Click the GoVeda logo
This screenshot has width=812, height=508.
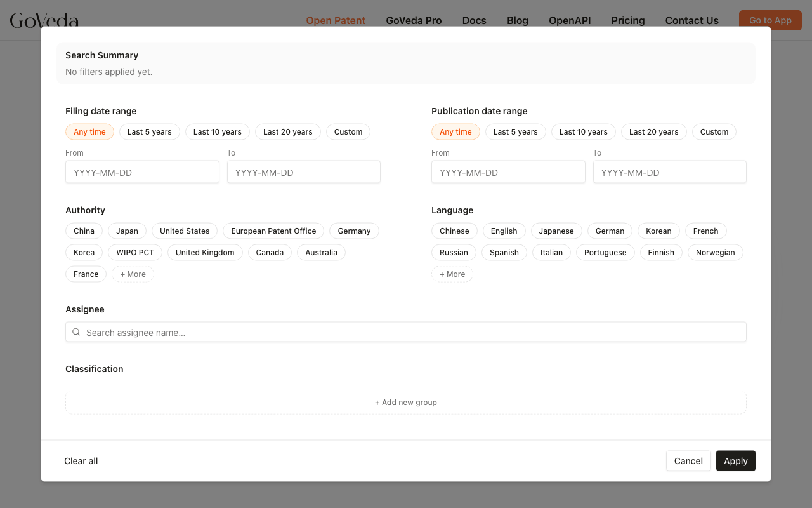point(44,20)
